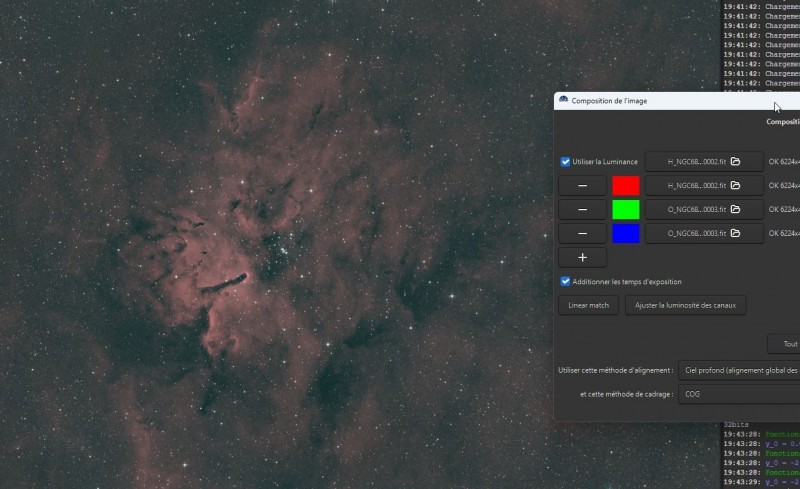
Task: Open folder icon for Luminance file
Action: (735, 161)
